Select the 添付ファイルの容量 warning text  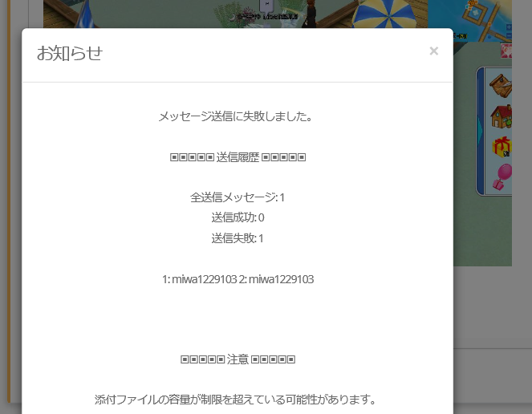click(235, 400)
